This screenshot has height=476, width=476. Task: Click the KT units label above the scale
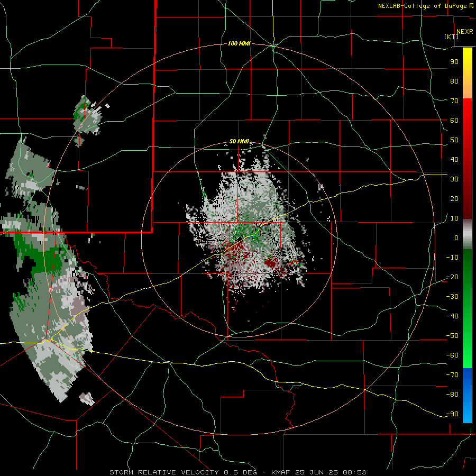452,36
